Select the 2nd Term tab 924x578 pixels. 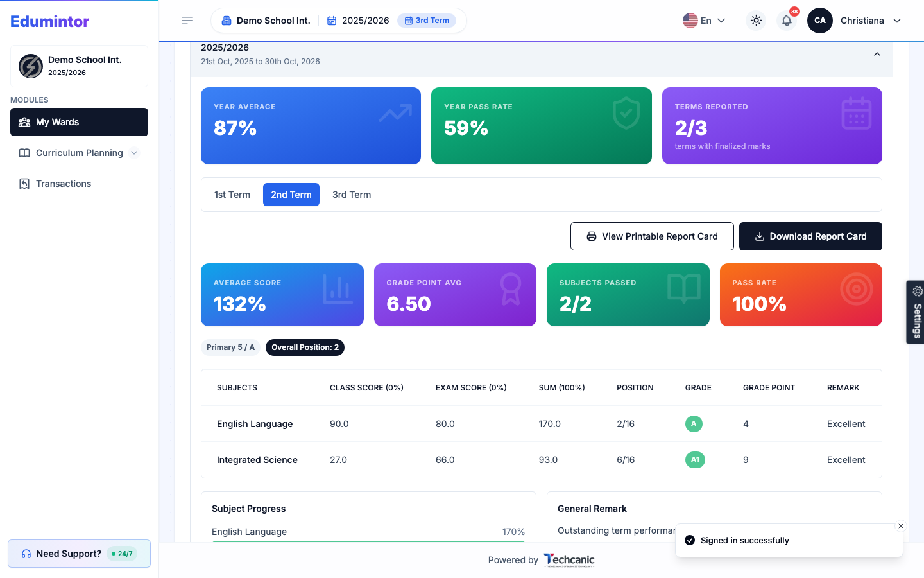291,195
